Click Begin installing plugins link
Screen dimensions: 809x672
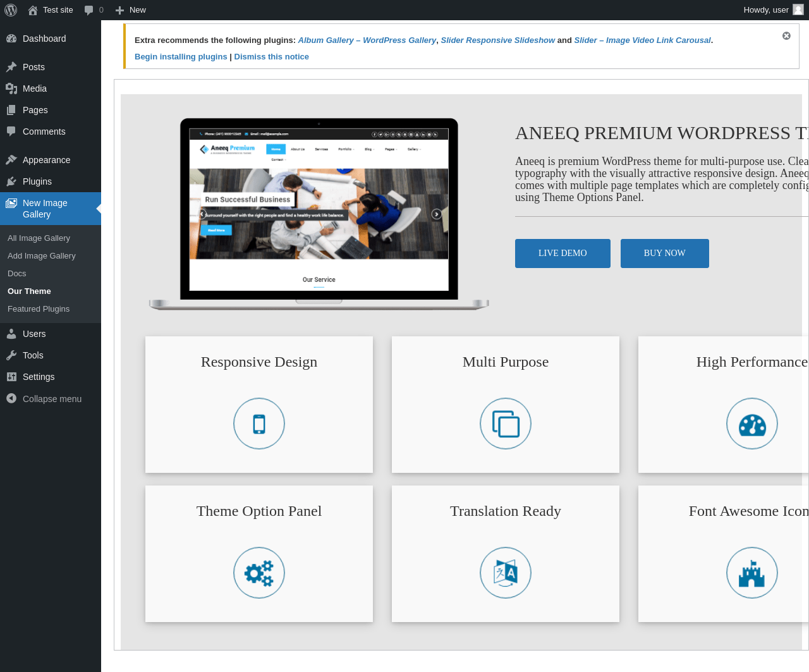click(x=181, y=56)
